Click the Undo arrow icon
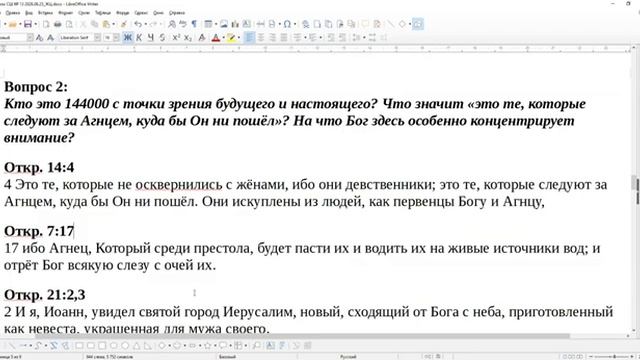640x360 pixels. 138,24
